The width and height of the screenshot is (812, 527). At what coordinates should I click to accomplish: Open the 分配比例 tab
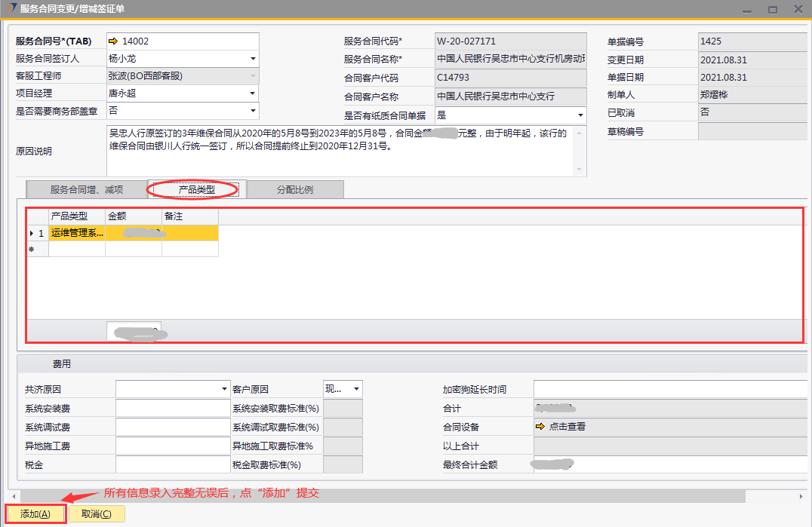point(295,190)
